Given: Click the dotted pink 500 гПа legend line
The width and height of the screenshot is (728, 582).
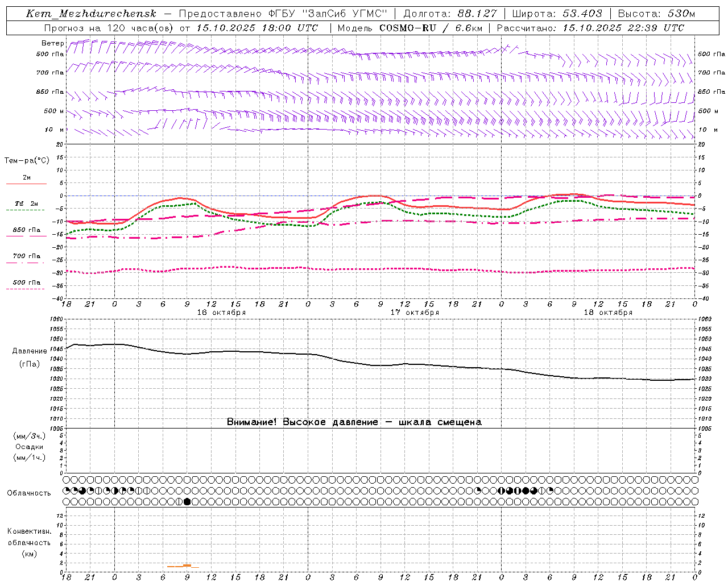Looking at the screenshot, I should tap(26, 289).
